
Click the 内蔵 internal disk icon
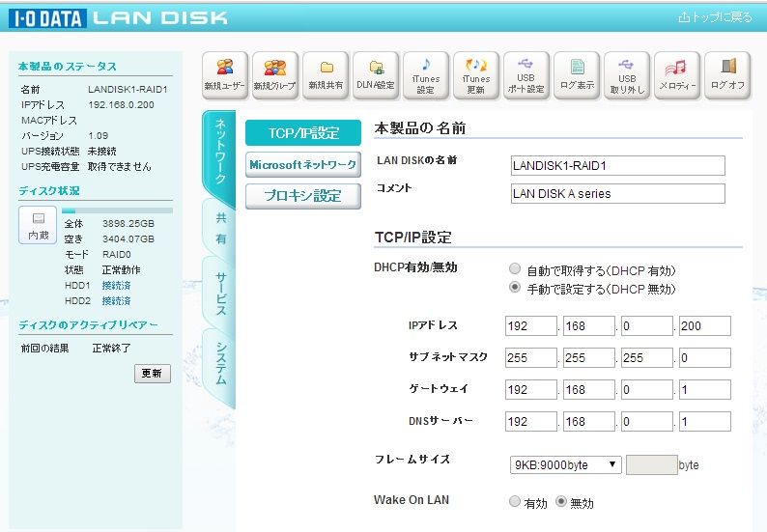(x=38, y=225)
